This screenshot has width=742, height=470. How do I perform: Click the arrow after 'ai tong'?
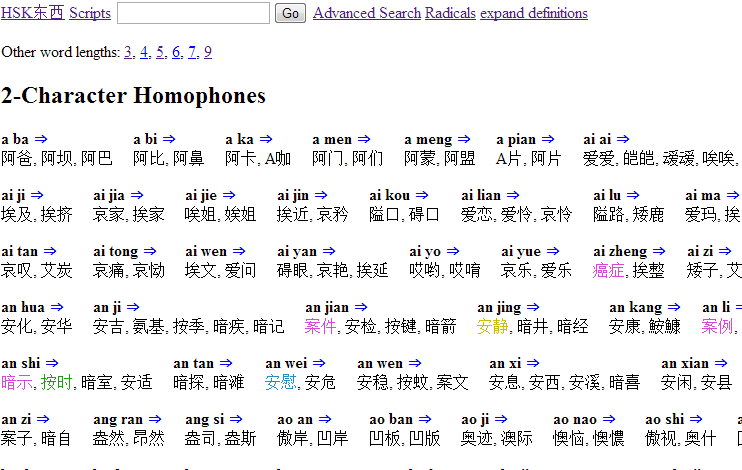[151, 251]
